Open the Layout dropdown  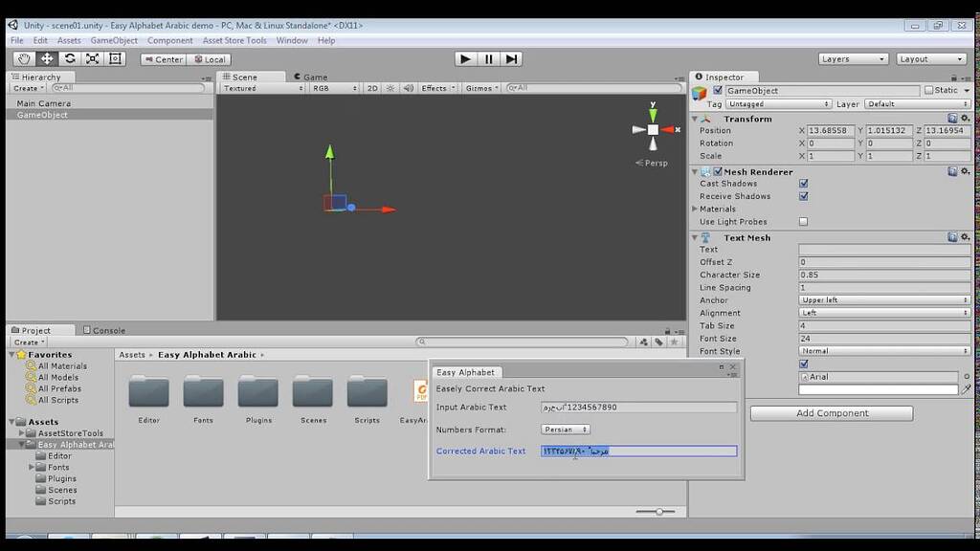tap(929, 58)
